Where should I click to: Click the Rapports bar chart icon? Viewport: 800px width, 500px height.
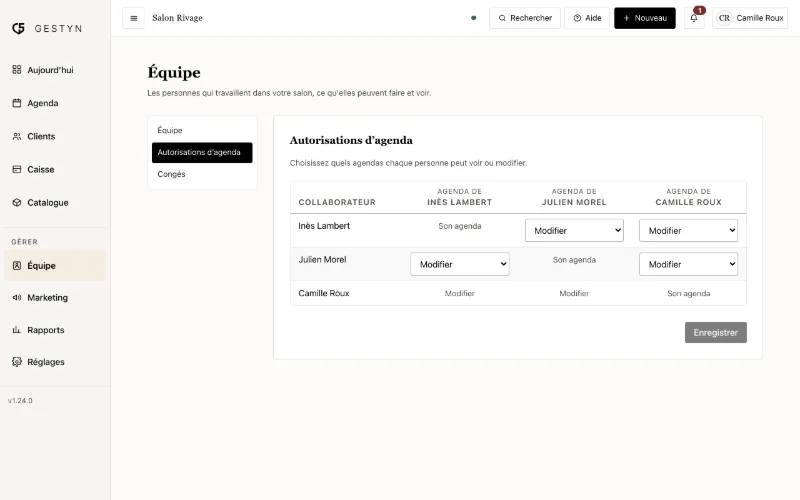point(17,330)
